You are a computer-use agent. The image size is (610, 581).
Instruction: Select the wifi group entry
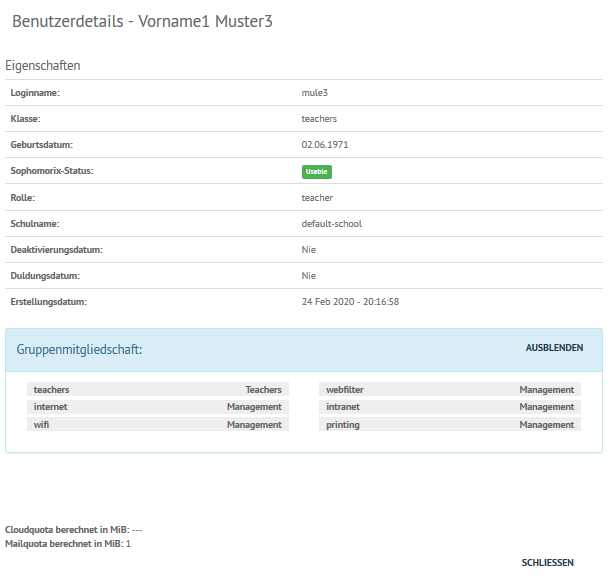point(158,425)
